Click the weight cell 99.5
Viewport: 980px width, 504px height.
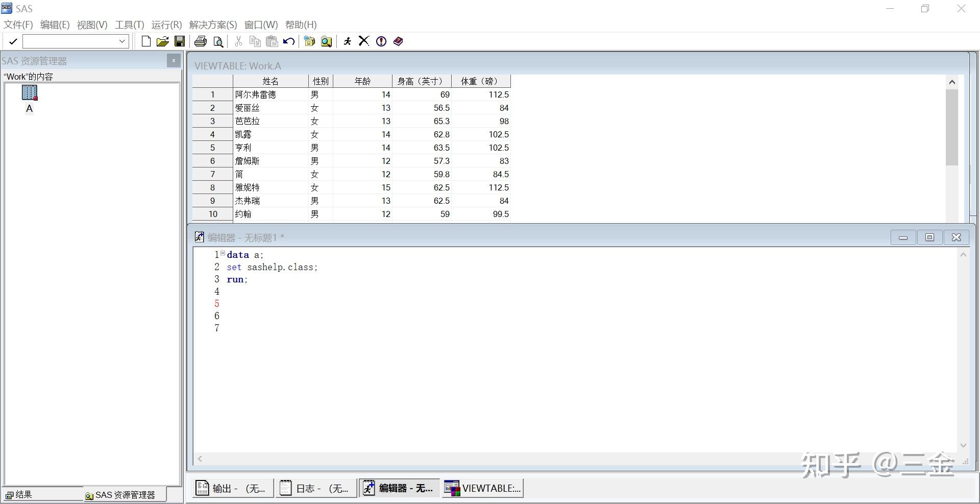481,214
